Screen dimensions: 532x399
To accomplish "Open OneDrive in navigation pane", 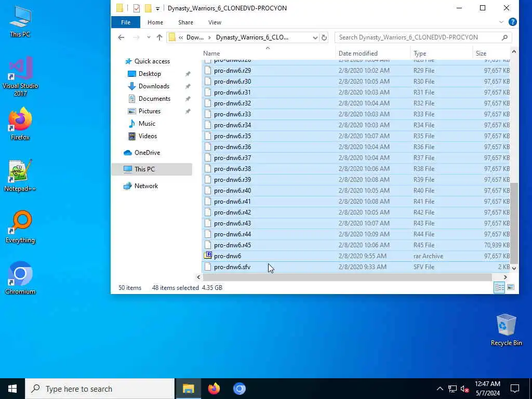I will 147,153.
